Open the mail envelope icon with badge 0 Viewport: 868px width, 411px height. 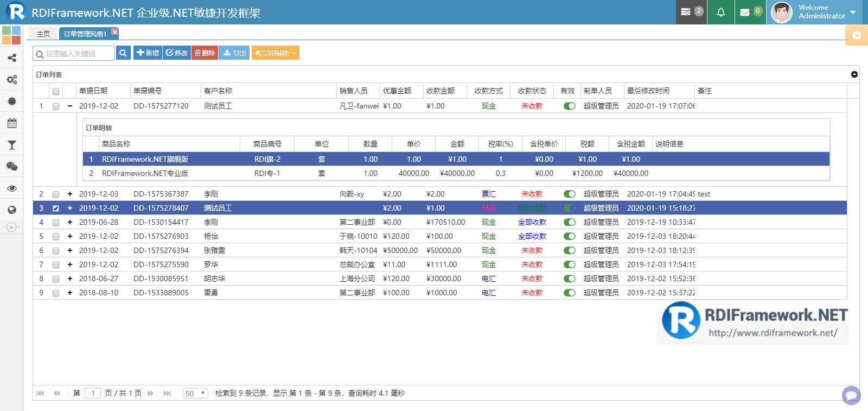[x=750, y=12]
